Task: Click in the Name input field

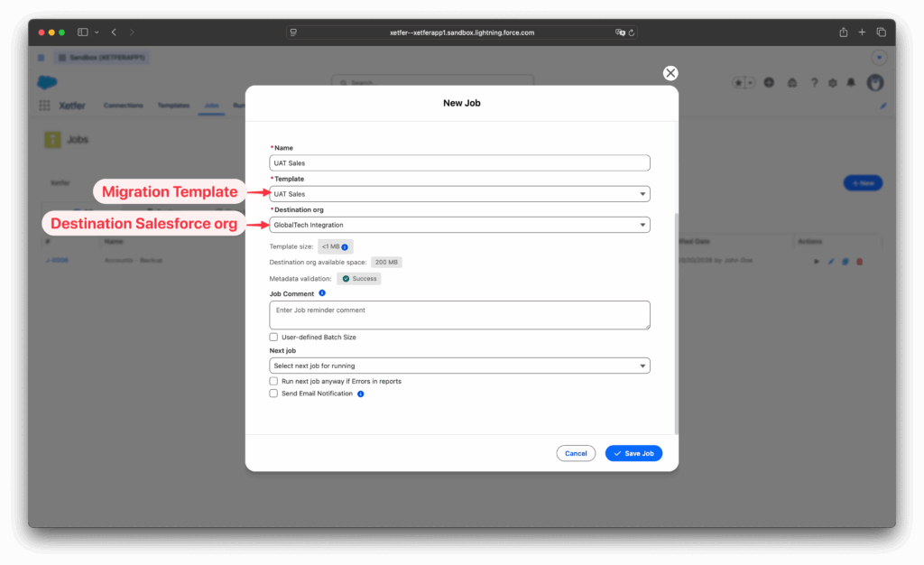Action: [459, 163]
